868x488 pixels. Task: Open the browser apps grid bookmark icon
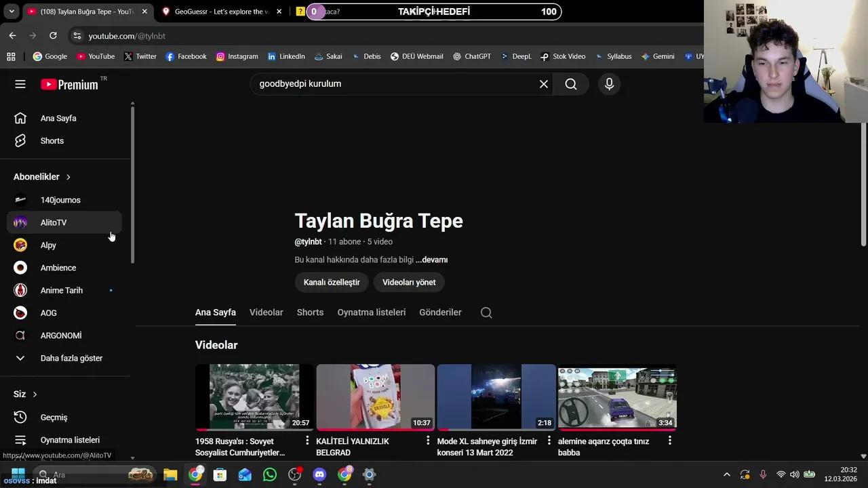pyautogui.click(x=11, y=56)
